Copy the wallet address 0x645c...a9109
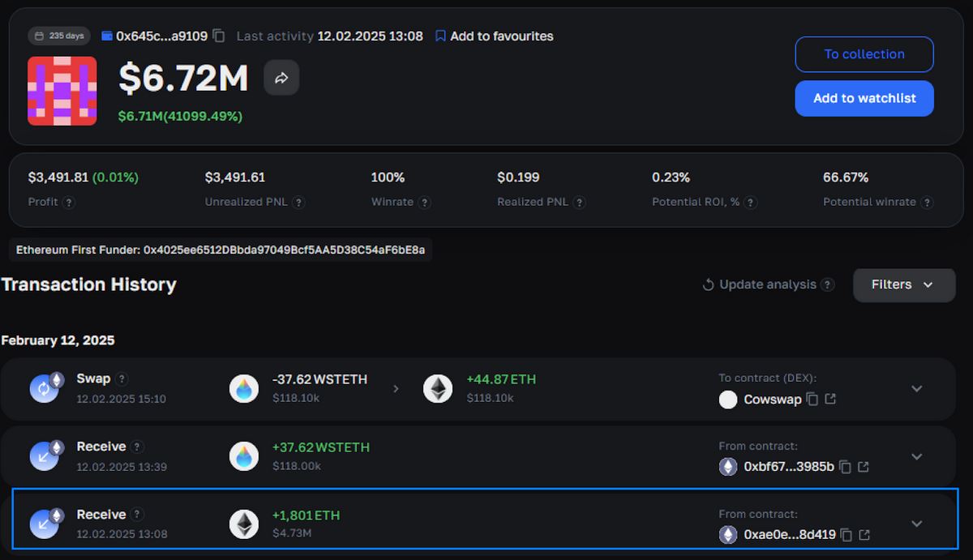 click(219, 36)
